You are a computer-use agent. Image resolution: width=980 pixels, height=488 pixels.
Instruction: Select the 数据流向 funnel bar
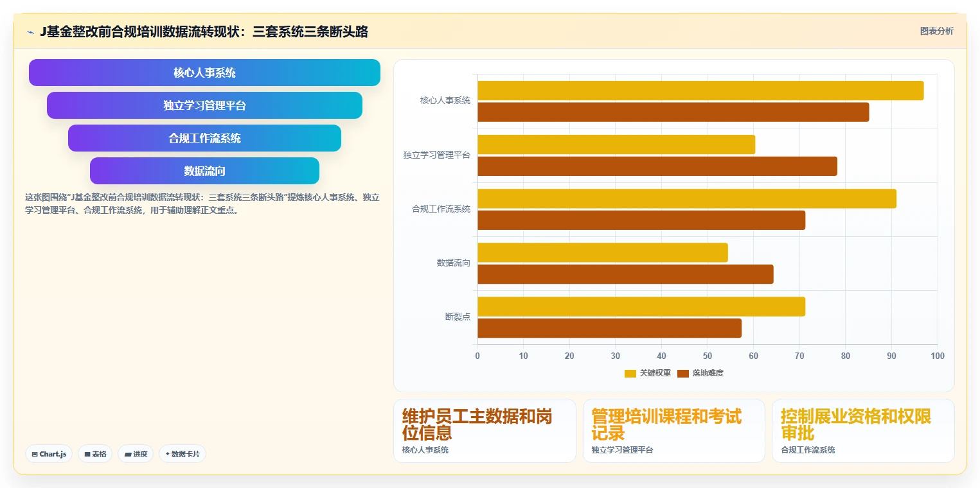pyautogui.click(x=204, y=171)
